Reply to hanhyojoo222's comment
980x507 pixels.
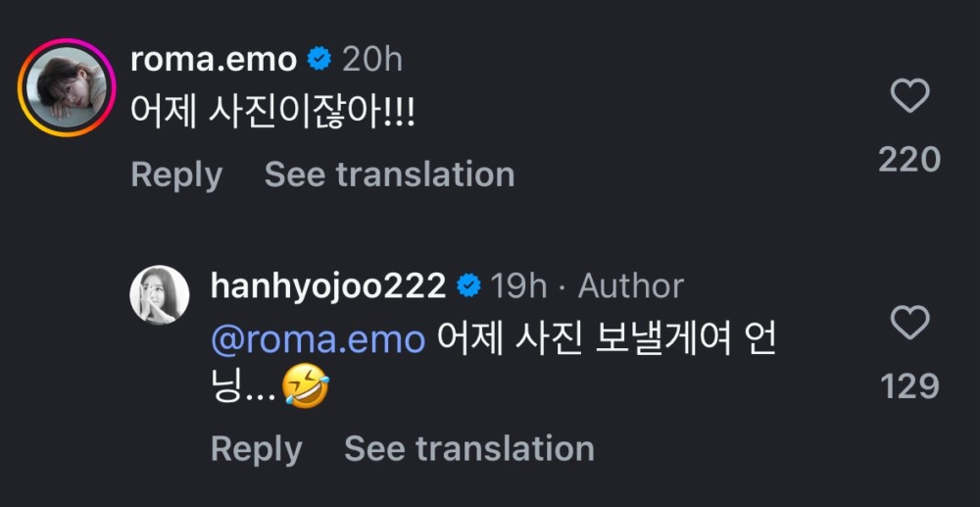point(256,448)
